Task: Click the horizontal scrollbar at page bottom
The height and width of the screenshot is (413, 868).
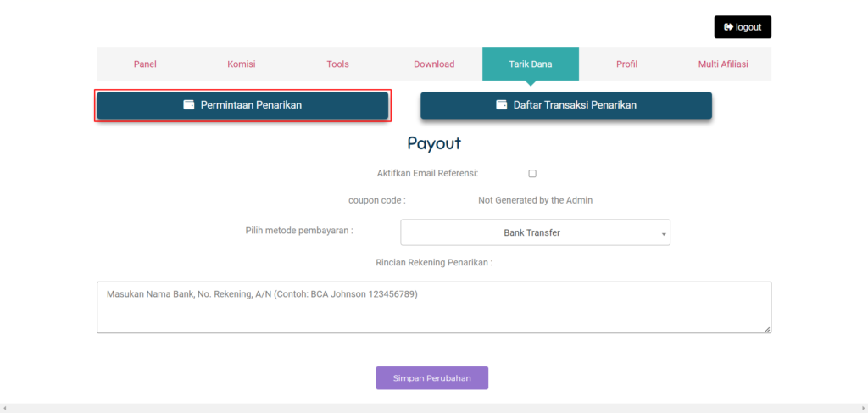Action: click(x=433, y=408)
